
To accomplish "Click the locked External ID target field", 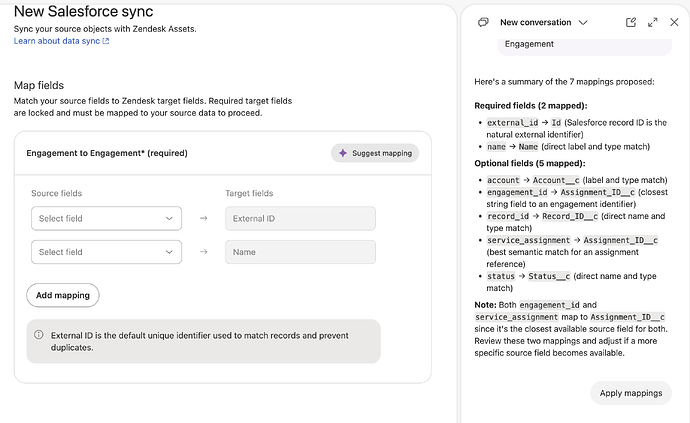I will 301,218.
